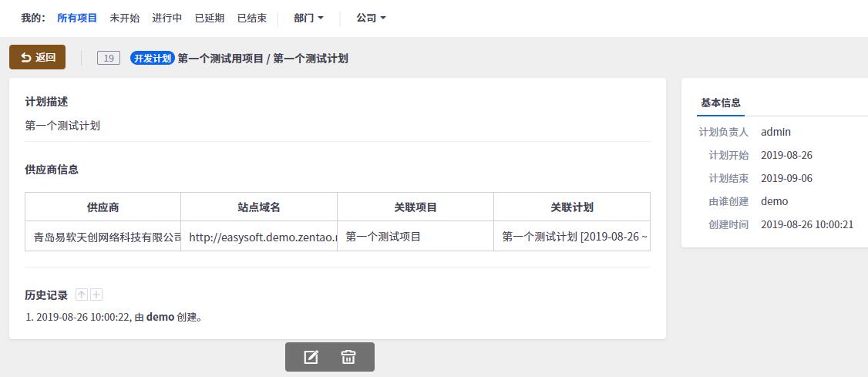
Task: Click the related plan 第一个测试计划 cell
Action: point(571,237)
